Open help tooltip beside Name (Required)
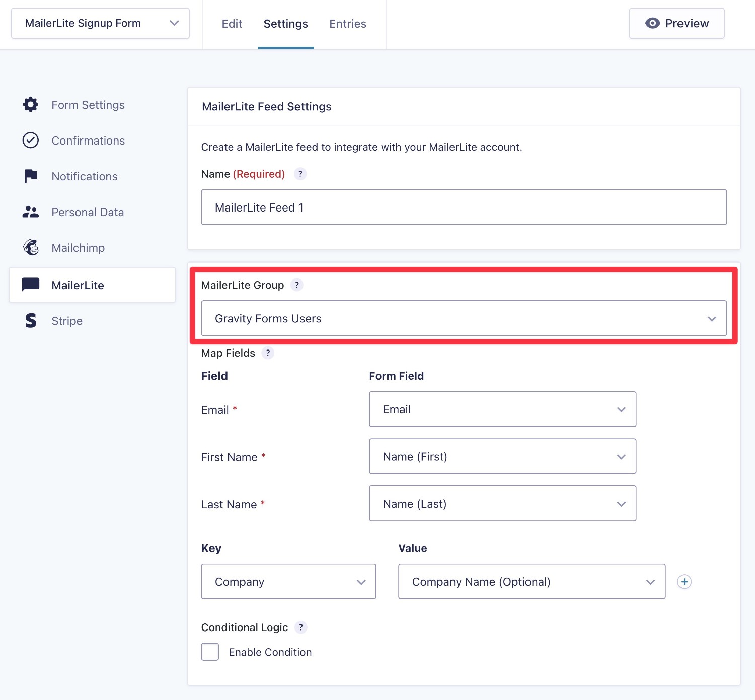 click(x=300, y=174)
